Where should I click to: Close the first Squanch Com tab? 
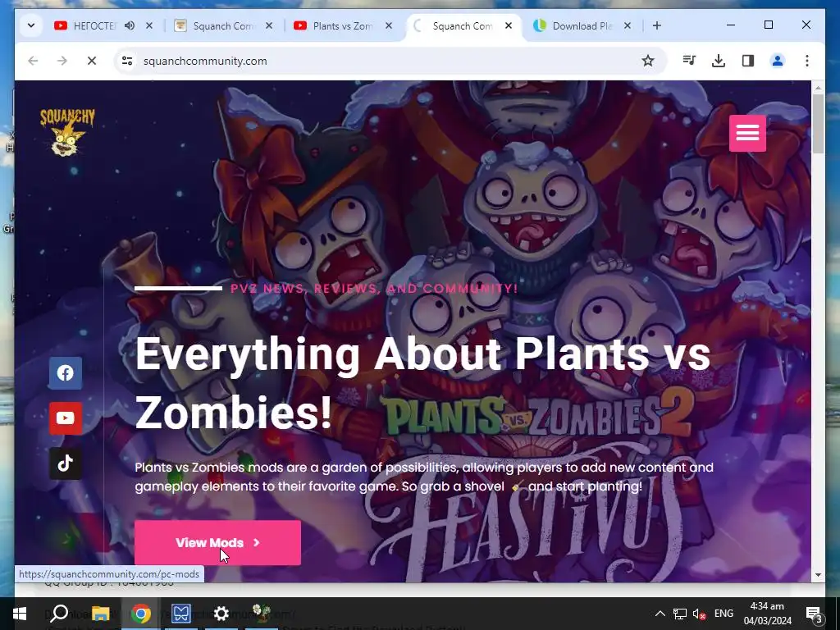pyautogui.click(x=269, y=25)
